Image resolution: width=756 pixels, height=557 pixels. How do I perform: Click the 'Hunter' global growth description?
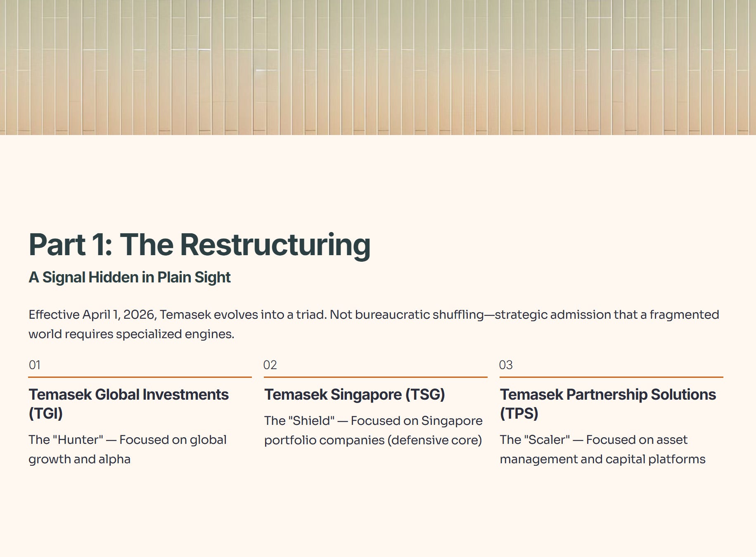(x=128, y=449)
